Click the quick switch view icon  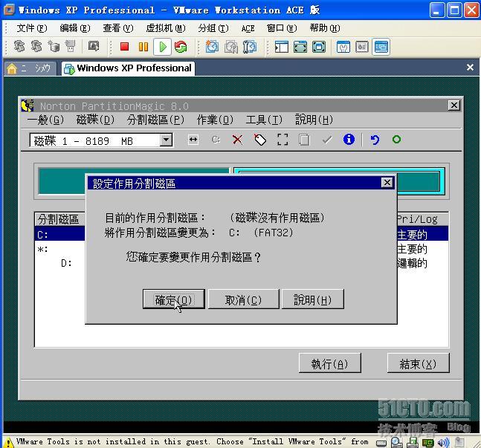pyautogui.click(x=300, y=47)
